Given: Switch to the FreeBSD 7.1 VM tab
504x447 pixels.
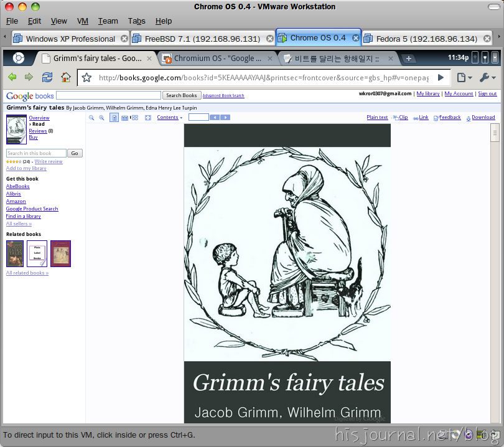Looking at the screenshot, I should [202, 39].
